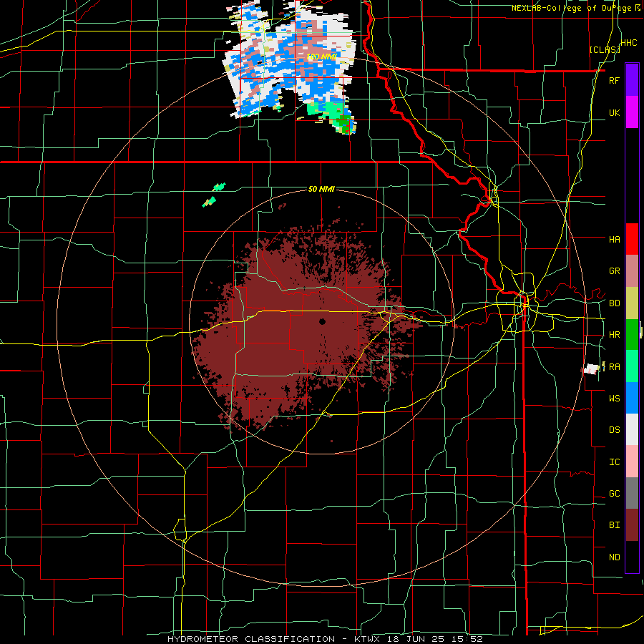Click the RA legend label
The height and width of the screenshot is (644, 644).
tap(614, 367)
